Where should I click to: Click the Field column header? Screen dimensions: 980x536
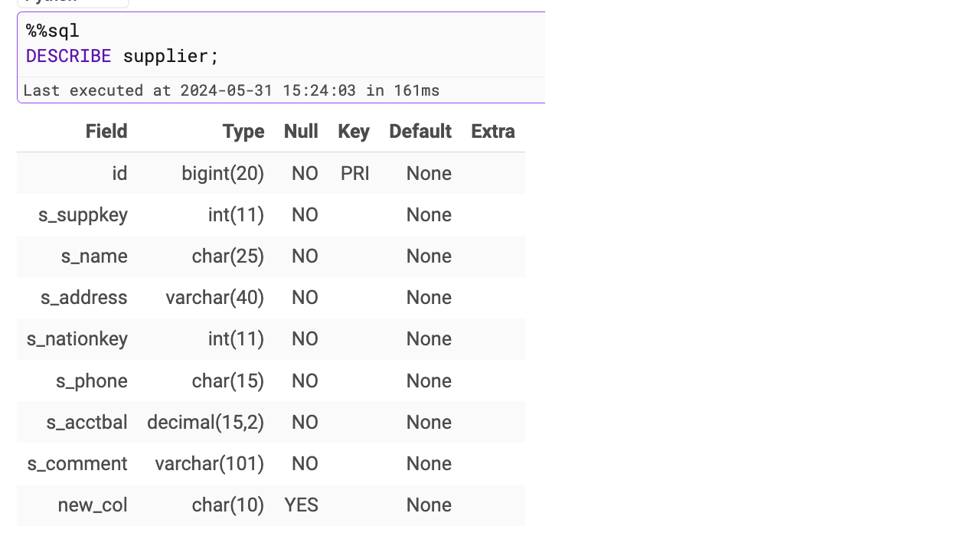(106, 132)
